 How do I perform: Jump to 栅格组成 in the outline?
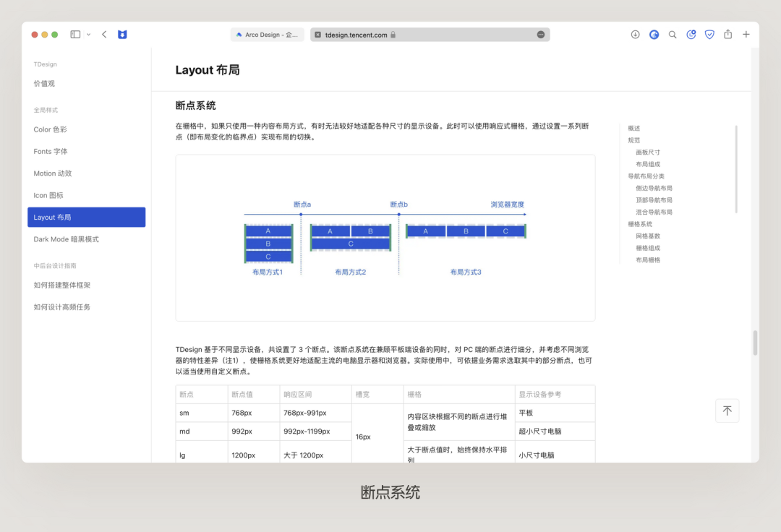647,248
